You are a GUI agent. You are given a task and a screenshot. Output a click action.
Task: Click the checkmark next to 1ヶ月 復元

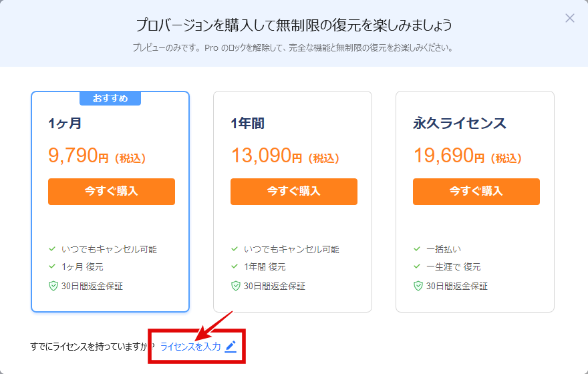pyautogui.click(x=52, y=266)
